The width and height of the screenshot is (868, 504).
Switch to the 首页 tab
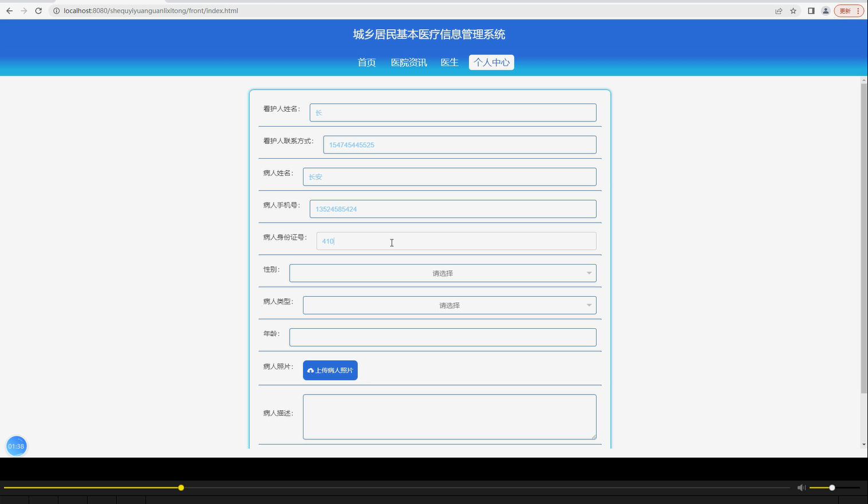366,62
